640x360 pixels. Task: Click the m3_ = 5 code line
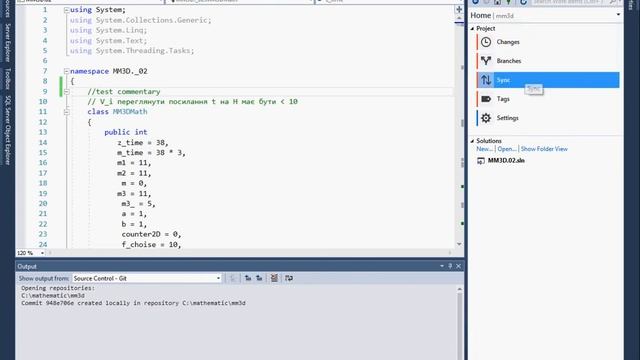click(x=138, y=204)
